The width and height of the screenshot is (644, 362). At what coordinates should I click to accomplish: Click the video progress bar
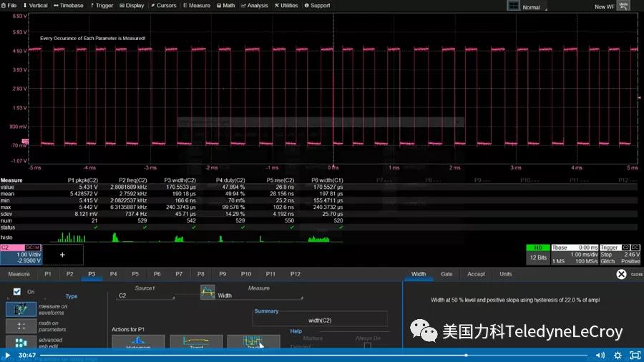[315, 355]
